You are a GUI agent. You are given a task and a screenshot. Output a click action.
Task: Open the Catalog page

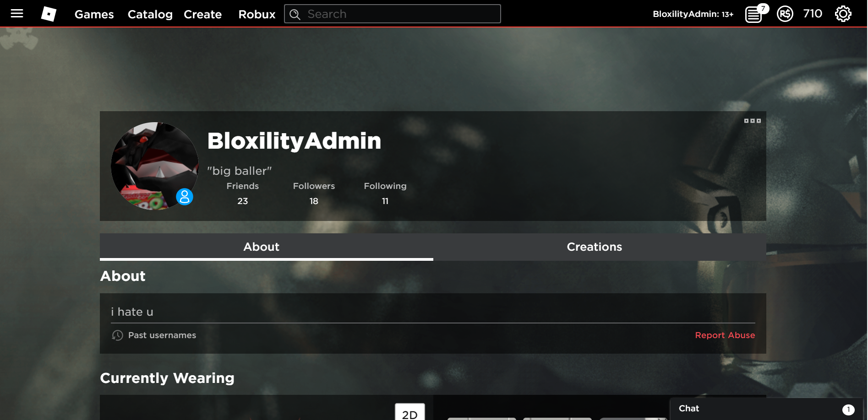(150, 14)
